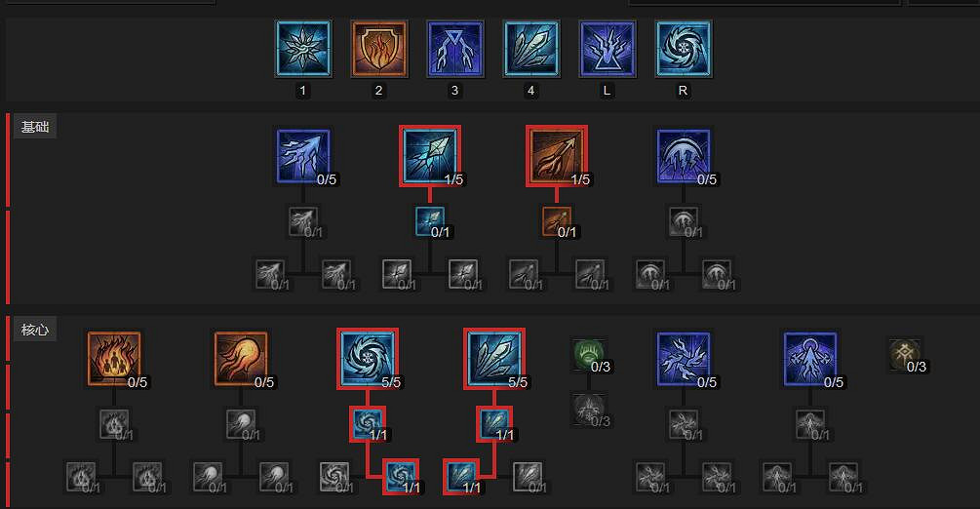Viewport: 980px width, 509px height.
Task: Select the fire bolt enhancement node 0/1
Action: coord(557,222)
